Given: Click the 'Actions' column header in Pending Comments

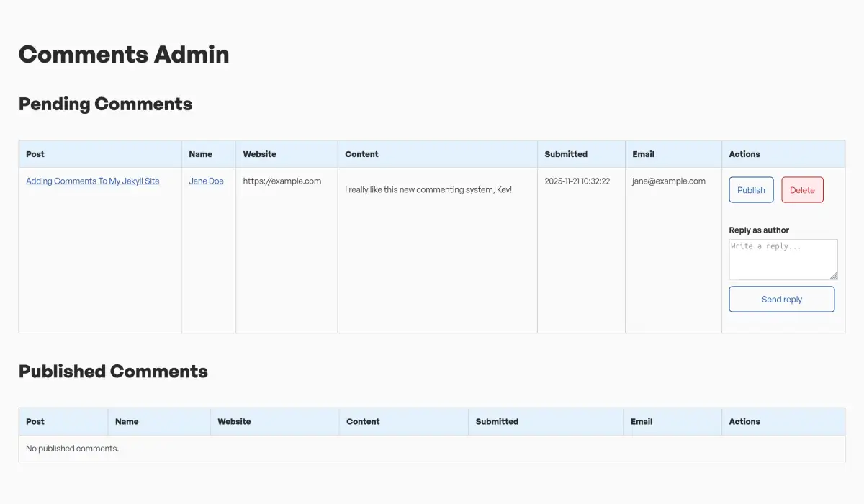Looking at the screenshot, I should (x=744, y=154).
